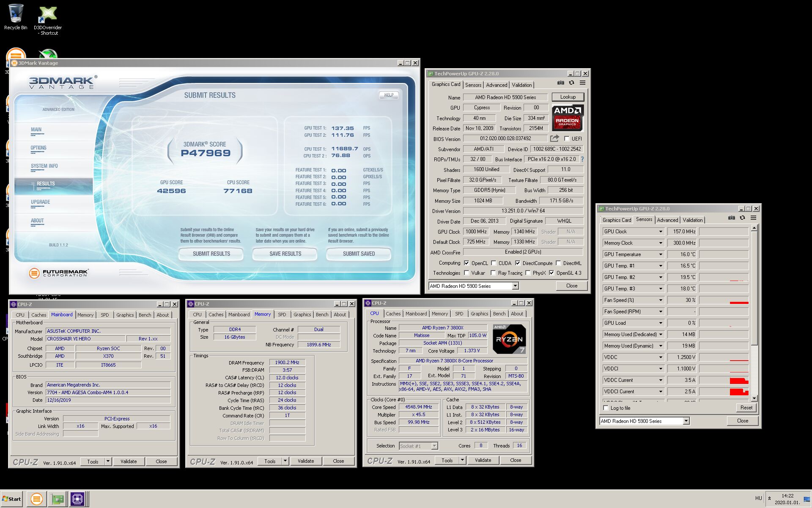
Task: Click the GPU-Z screenshot camera icon
Action: (x=560, y=83)
